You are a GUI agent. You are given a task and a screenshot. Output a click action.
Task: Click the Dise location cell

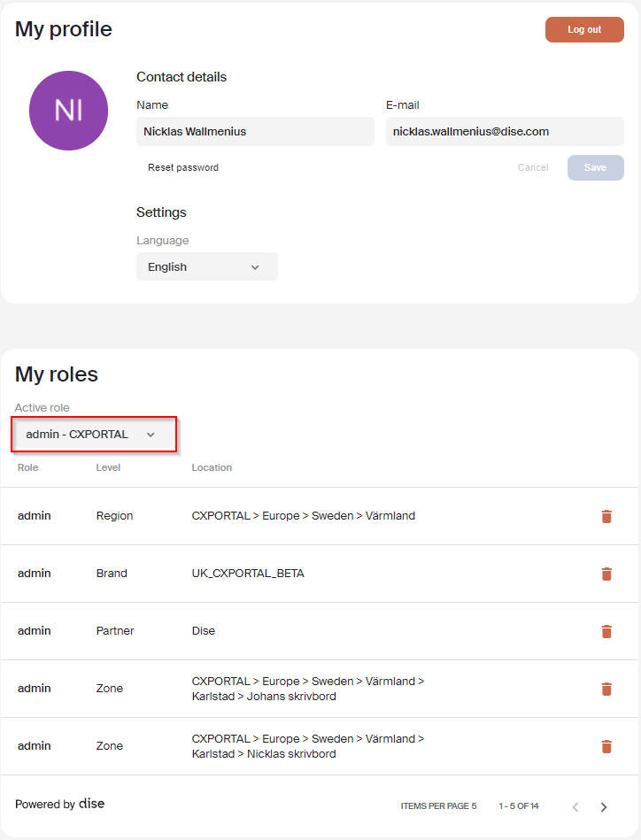[x=204, y=631]
